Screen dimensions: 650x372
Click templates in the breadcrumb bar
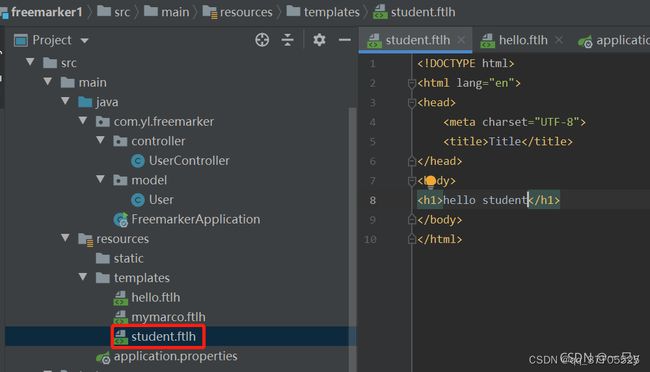[323, 12]
